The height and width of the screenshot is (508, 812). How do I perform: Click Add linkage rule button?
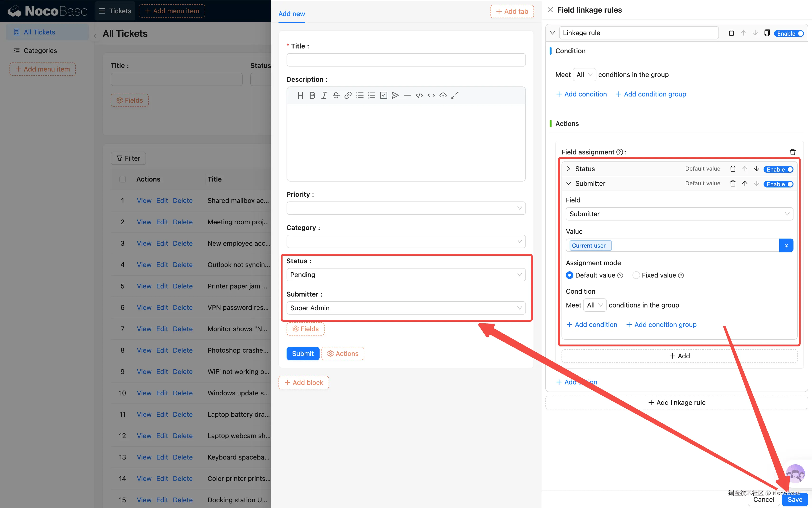[676, 403]
